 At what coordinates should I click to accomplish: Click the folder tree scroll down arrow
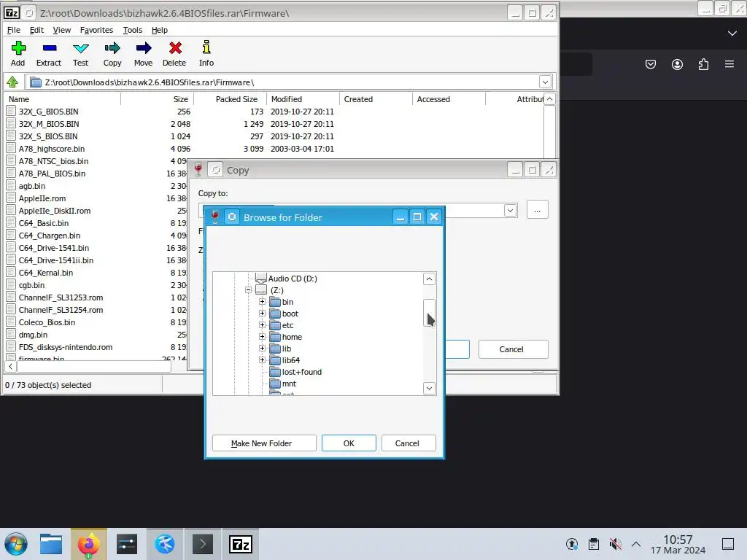click(429, 388)
